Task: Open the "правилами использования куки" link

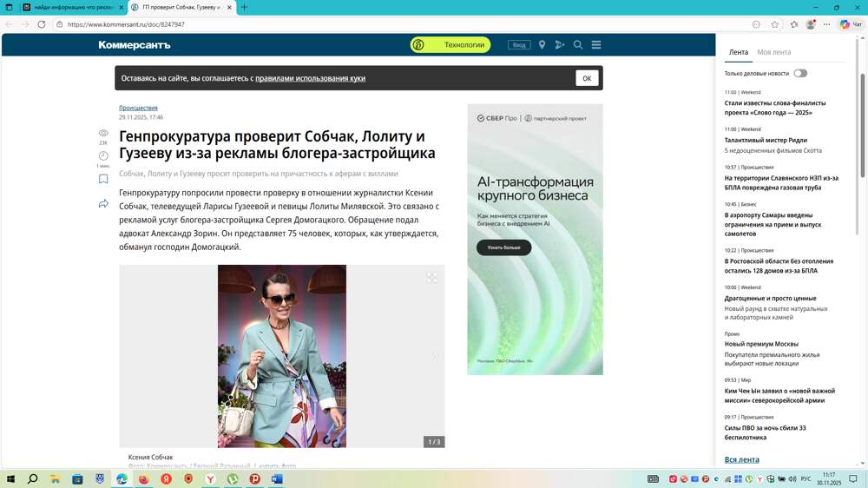Action: click(310, 78)
